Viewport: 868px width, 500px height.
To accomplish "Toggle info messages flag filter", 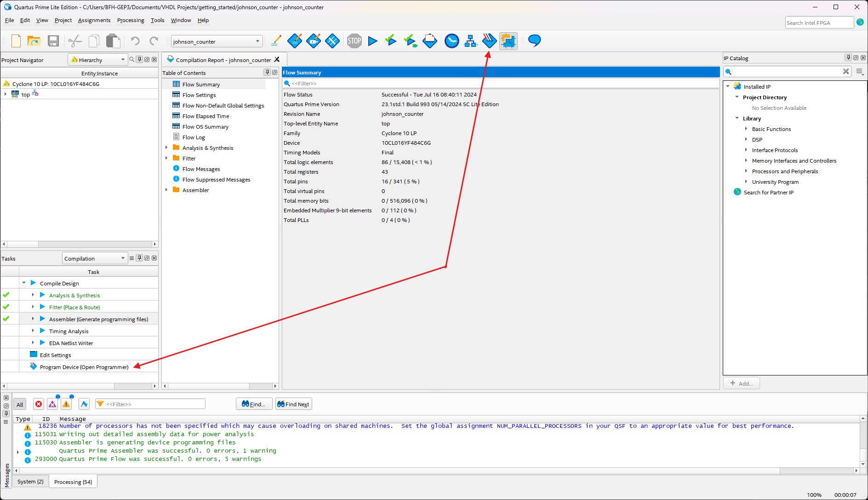I will (x=84, y=404).
